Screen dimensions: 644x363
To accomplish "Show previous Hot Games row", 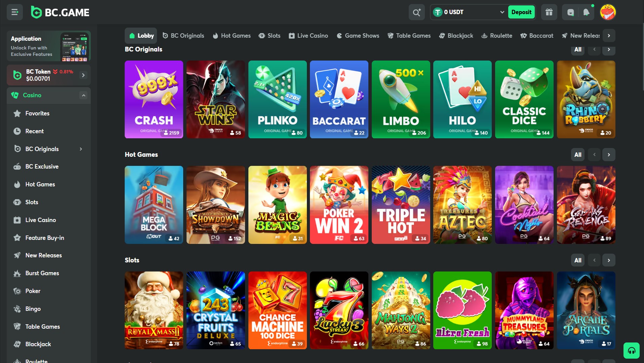I will coord(594,155).
